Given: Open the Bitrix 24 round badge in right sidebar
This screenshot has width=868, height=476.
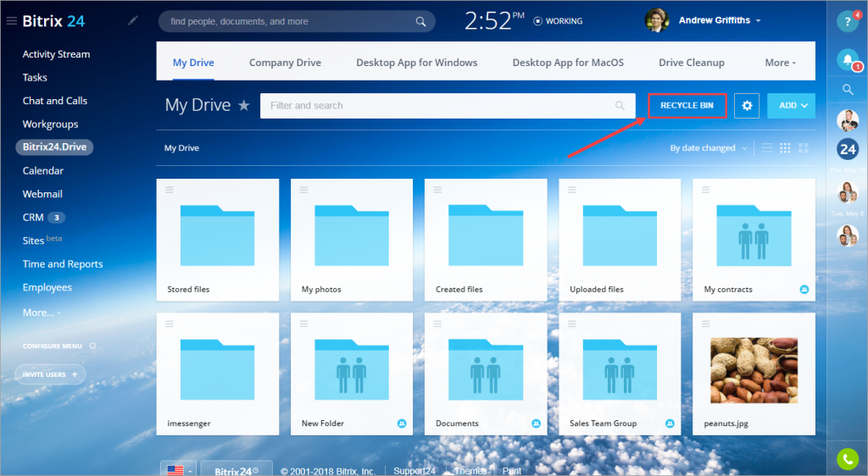Looking at the screenshot, I should (848, 149).
